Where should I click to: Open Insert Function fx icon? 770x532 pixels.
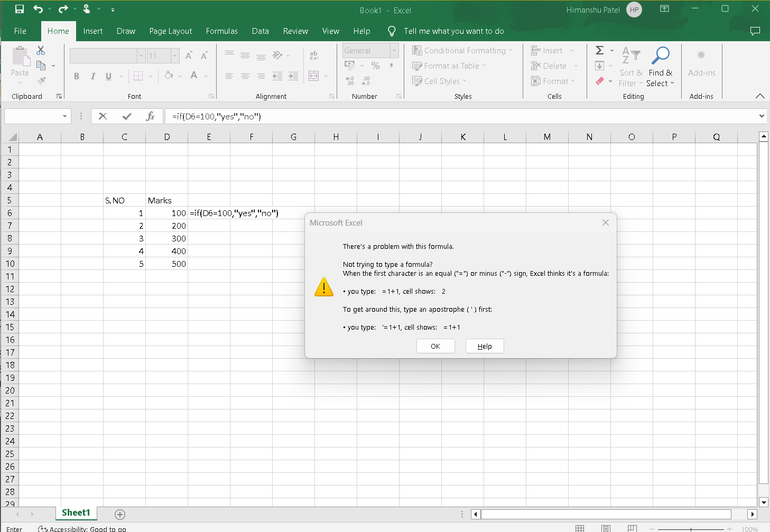(150, 116)
